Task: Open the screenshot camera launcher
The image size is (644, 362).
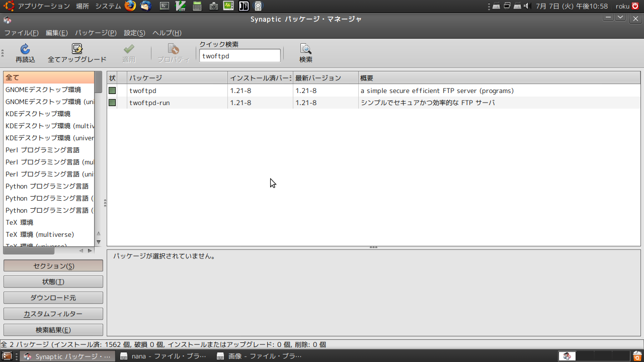Action: click(x=213, y=6)
